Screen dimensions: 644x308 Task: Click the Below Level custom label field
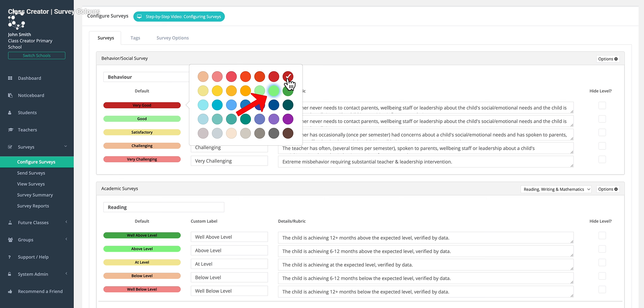point(229,277)
